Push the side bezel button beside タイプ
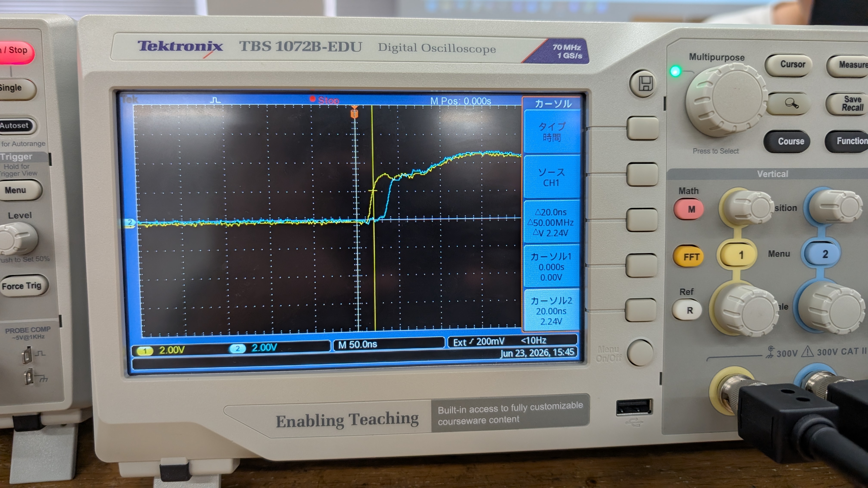 pos(643,128)
